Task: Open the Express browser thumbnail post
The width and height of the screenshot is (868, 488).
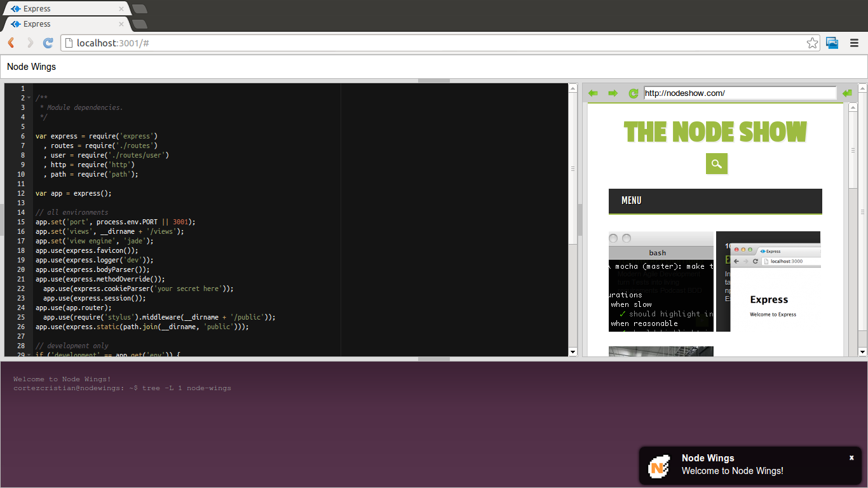Action: point(768,281)
